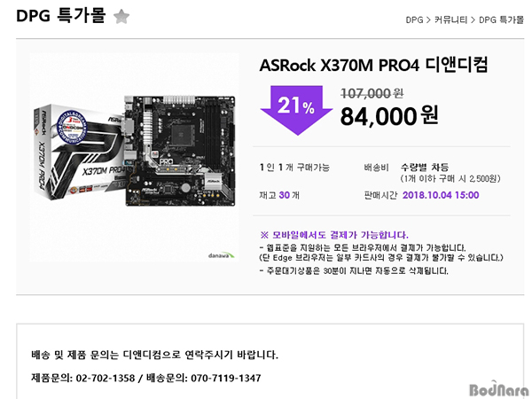This screenshot has height=399, width=532.
Task: Click the danawa logo on product image
Action: pyautogui.click(x=221, y=255)
